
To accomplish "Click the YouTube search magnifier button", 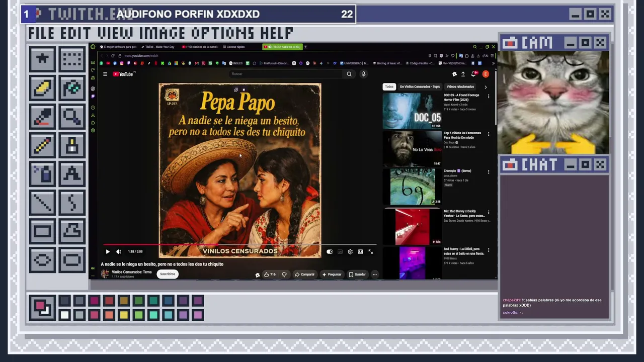I will [x=349, y=74].
